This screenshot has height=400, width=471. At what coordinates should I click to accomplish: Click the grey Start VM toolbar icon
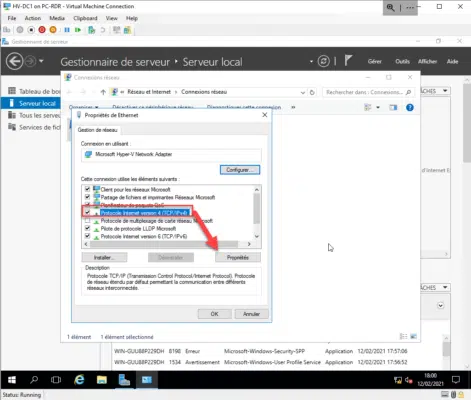point(20,30)
